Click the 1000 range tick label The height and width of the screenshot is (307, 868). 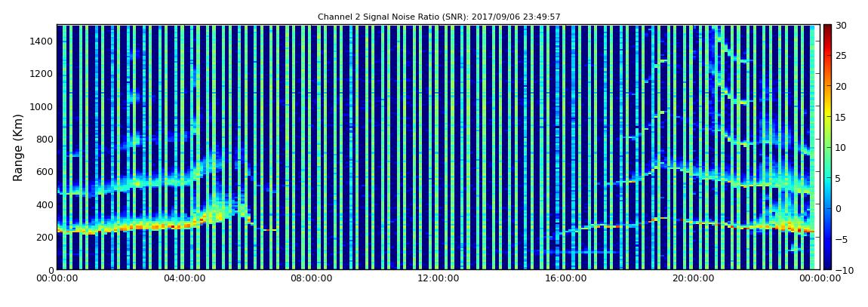coord(42,107)
